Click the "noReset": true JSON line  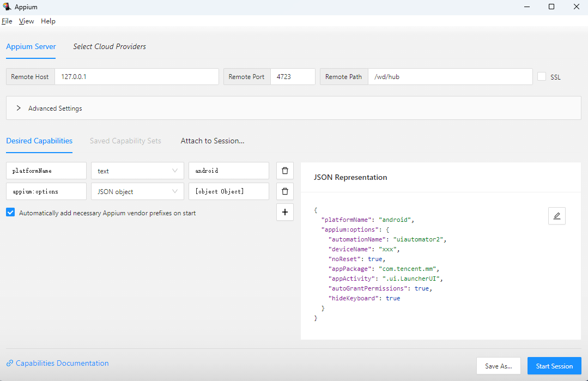(356, 259)
